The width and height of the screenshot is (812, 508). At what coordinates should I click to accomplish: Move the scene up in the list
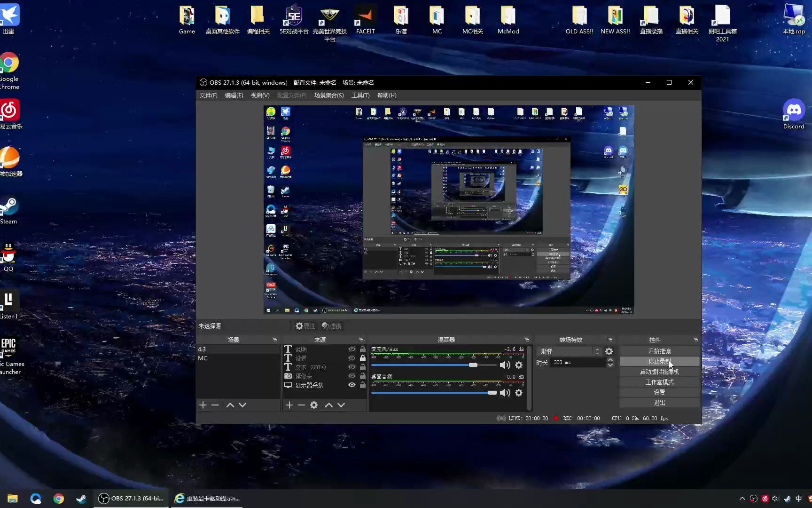pyautogui.click(x=230, y=405)
